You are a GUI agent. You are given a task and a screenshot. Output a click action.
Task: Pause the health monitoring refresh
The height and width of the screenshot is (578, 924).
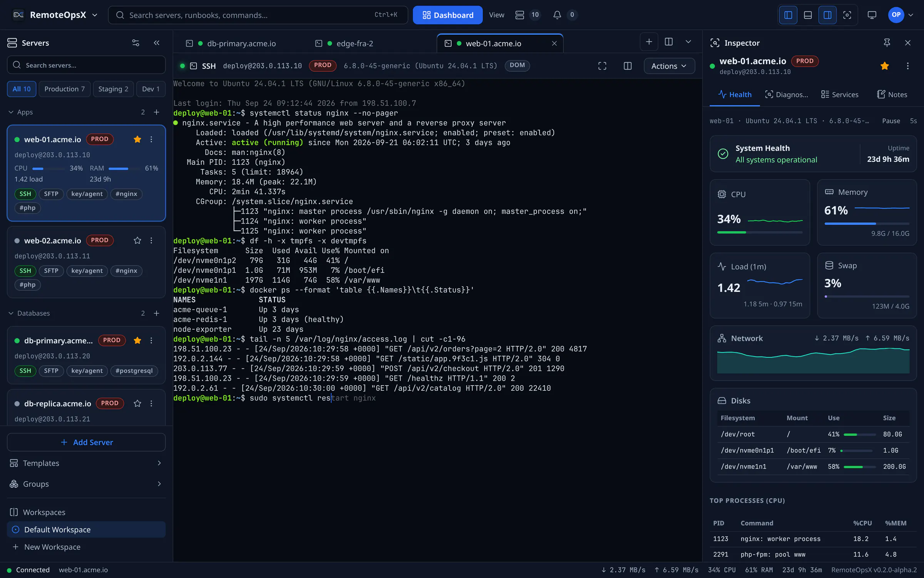[x=891, y=121]
